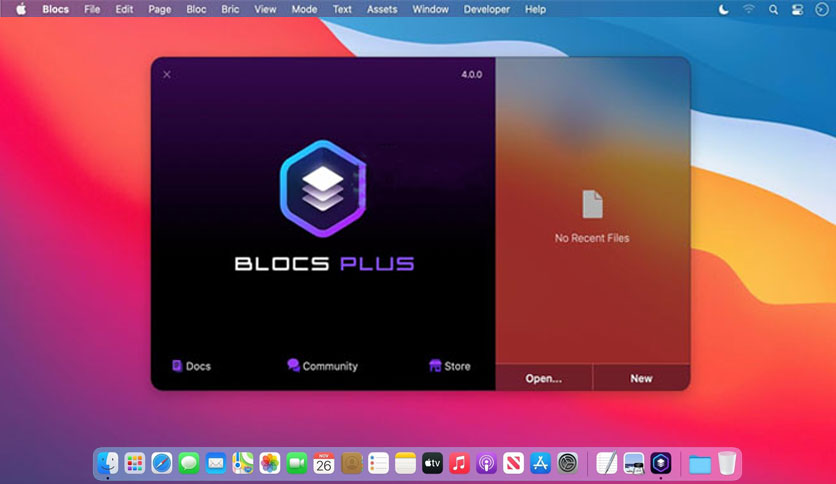Open Control Center in menu bar
Viewport: 836px width, 484px height.
pyautogui.click(x=798, y=10)
